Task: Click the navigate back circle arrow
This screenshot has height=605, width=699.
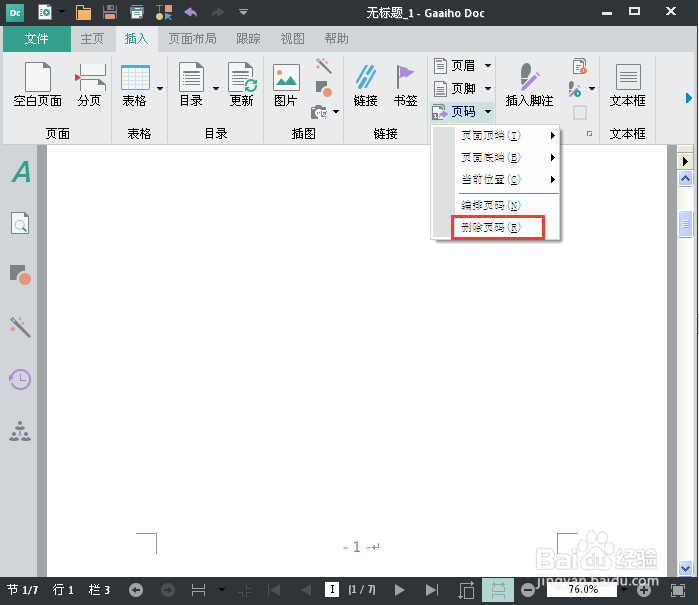Action: click(136, 590)
